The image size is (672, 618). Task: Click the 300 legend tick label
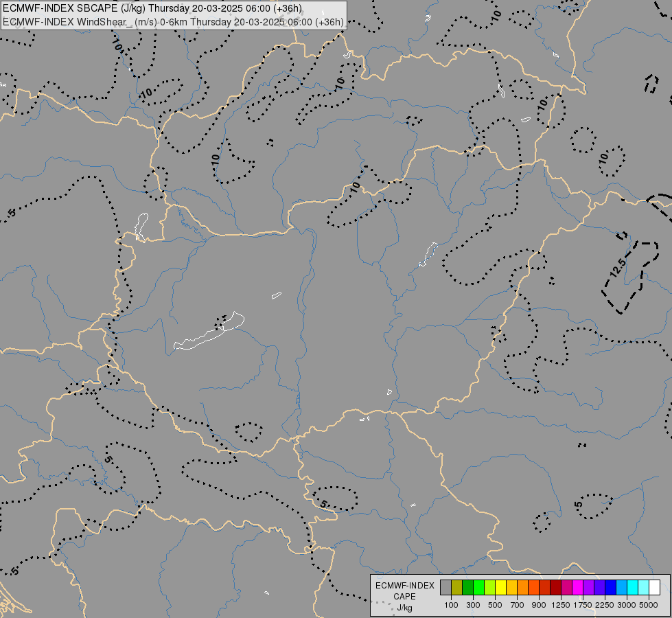(x=473, y=605)
